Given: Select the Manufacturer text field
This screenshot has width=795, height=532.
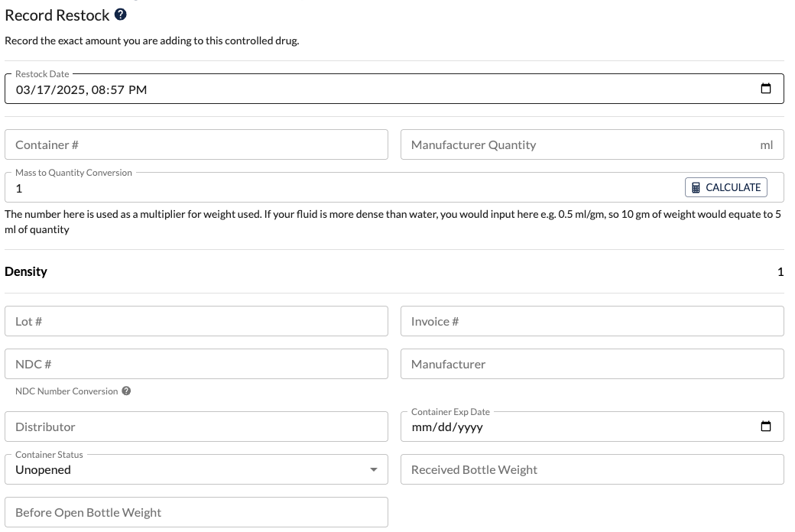Looking at the screenshot, I should 592,364.
